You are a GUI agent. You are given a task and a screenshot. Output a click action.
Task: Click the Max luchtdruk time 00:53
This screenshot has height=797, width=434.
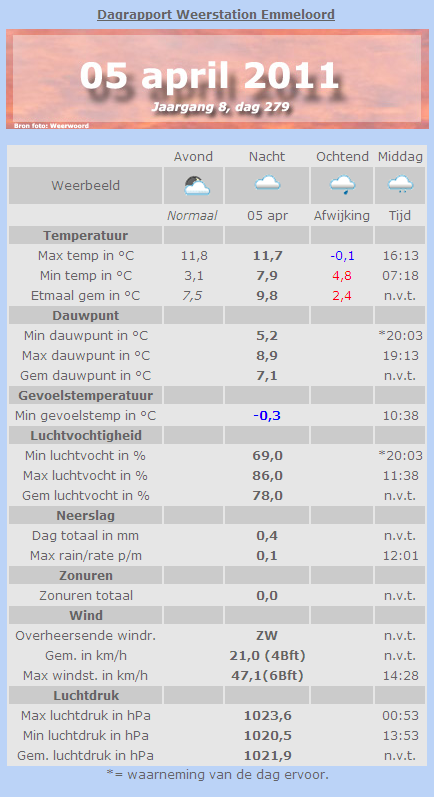[400, 716]
